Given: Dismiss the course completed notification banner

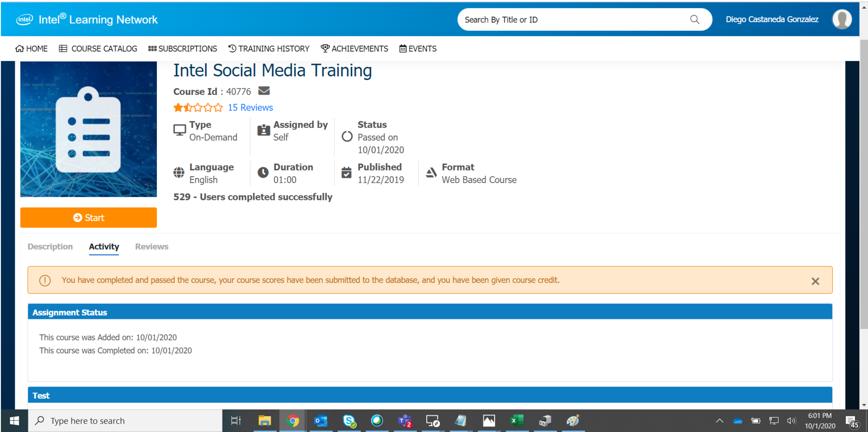Looking at the screenshot, I should point(815,281).
